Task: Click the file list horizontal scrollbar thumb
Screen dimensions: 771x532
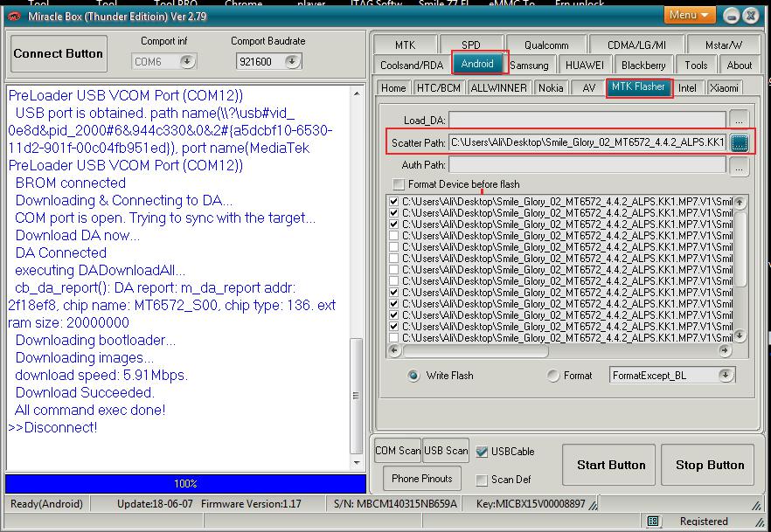Action: click(x=476, y=350)
